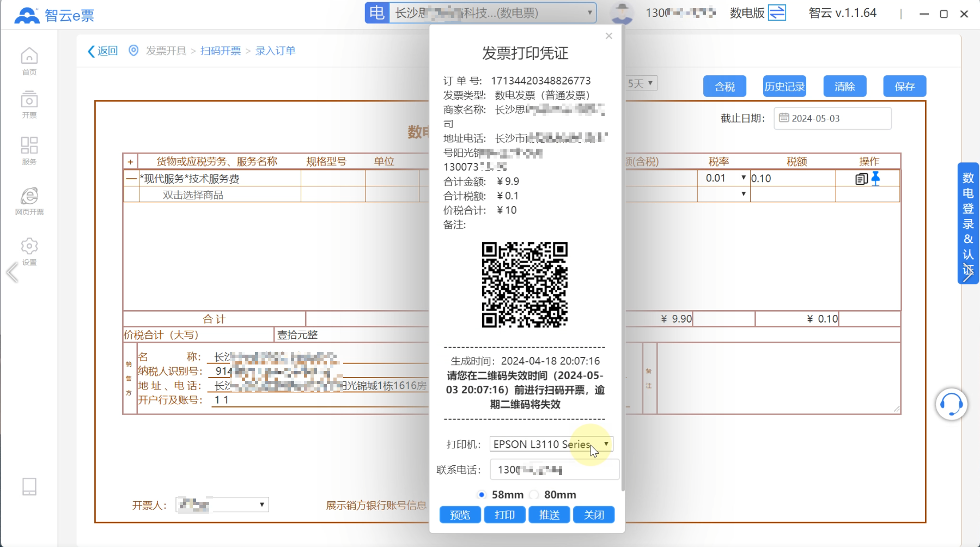Click the *现代服务*技术服务费 item cell
Image resolution: width=980 pixels, height=547 pixels.
pyautogui.click(x=220, y=178)
